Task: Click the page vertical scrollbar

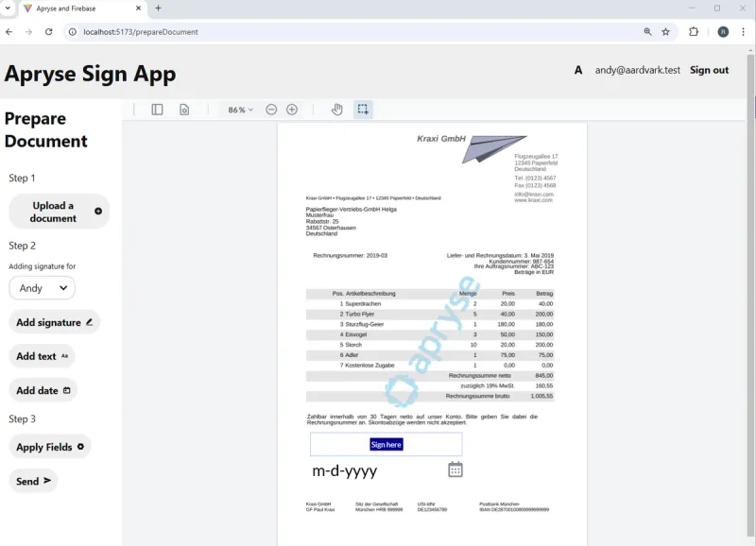Action: (751, 296)
